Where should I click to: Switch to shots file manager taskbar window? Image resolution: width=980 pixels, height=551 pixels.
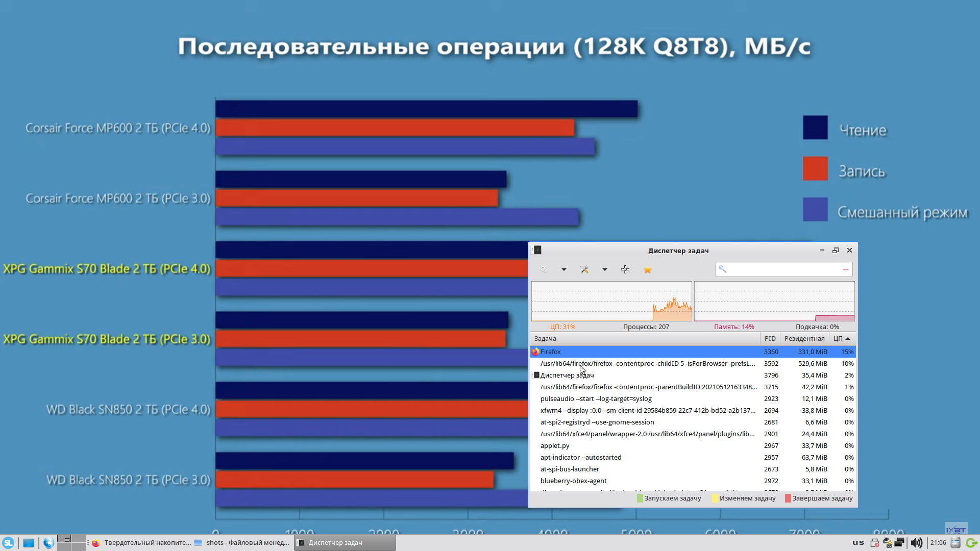tap(242, 543)
